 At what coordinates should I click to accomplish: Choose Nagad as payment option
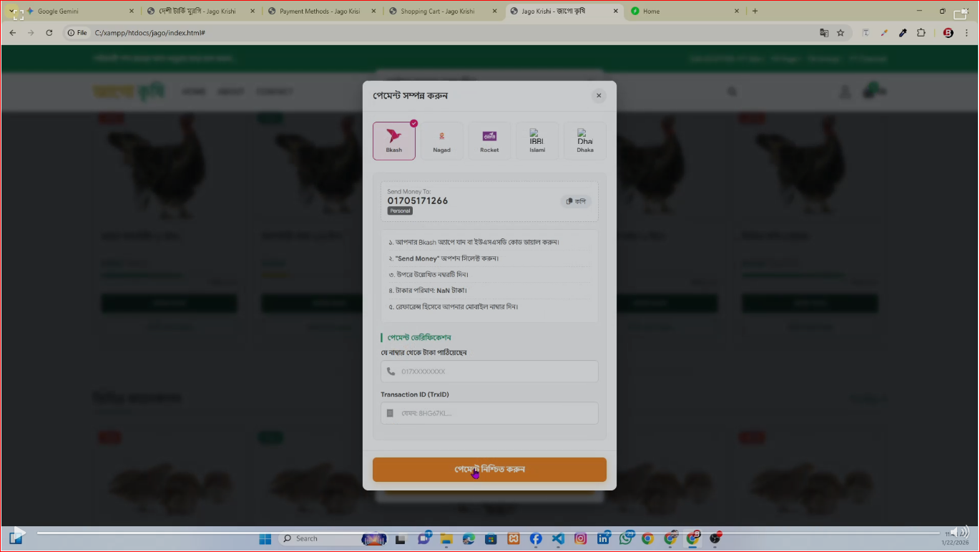[x=441, y=140]
